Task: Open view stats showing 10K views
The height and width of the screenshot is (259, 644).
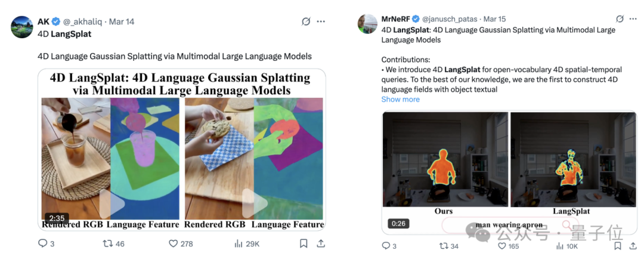Action: click(559, 246)
